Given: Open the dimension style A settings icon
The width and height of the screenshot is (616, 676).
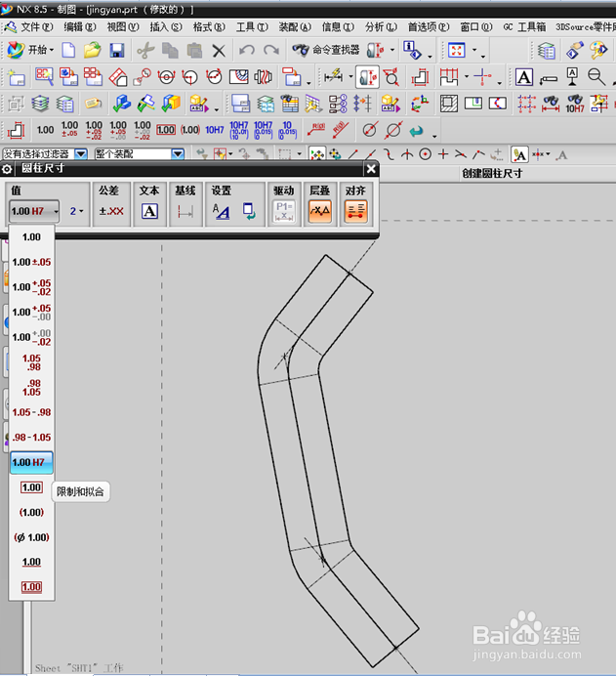Looking at the screenshot, I should click(221, 211).
